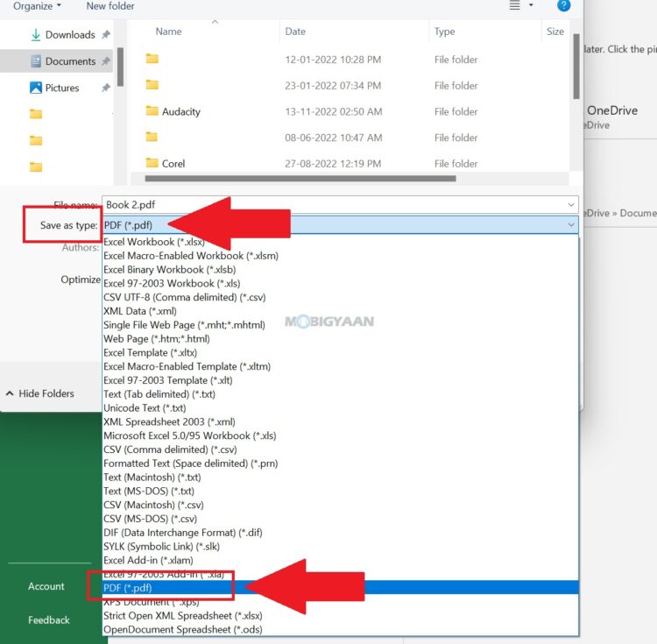The image size is (657, 644).
Task: Collapse the Save as type dropdown arrow
Action: click(x=571, y=225)
